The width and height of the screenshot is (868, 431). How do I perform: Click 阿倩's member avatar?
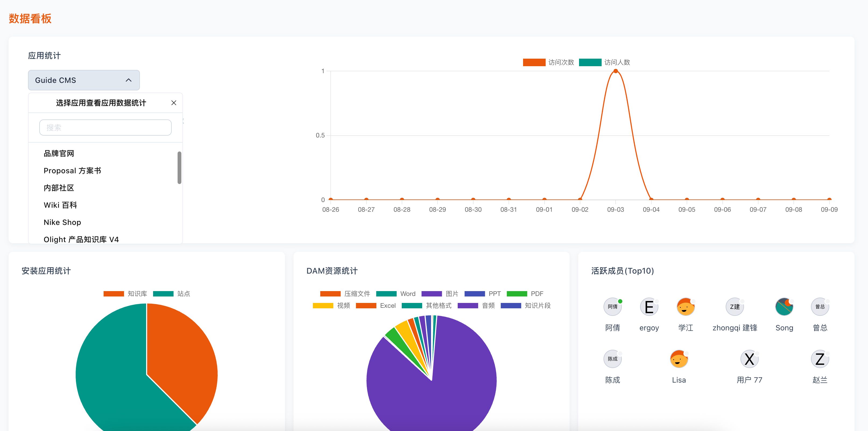tap(612, 307)
